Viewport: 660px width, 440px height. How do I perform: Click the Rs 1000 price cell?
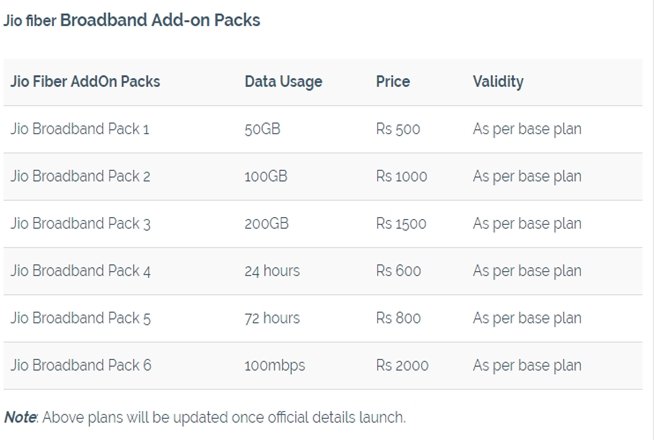401,176
